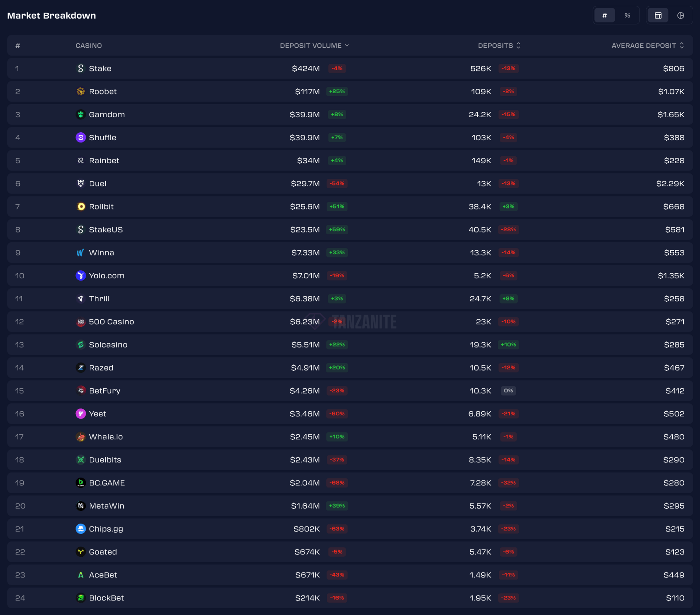The width and height of the screenshot is (700, 615).
Task: Click the Casino column header
Action: pyautogui.click(x=89, y=46)
